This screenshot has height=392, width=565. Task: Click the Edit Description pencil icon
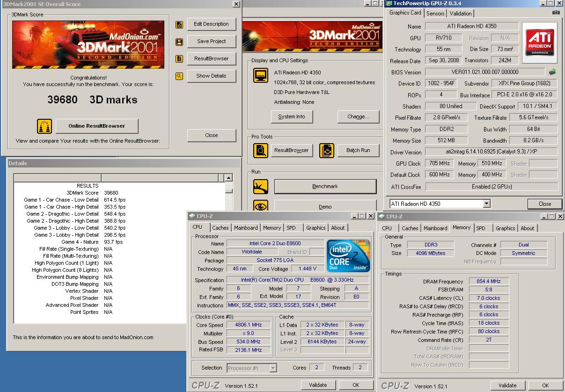[179, 25]
